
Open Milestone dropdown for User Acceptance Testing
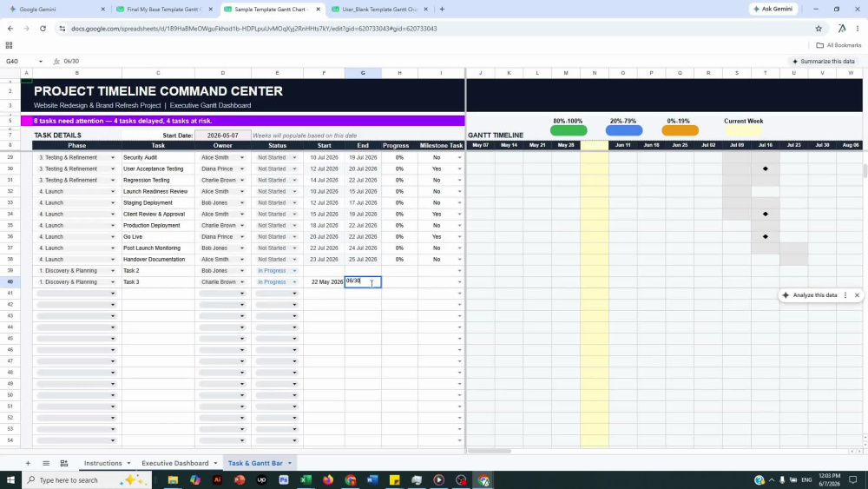(x=459, y=169)
